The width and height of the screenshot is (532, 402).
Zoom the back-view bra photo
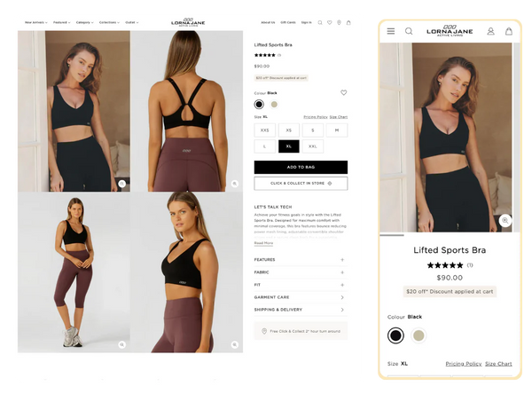234,184
